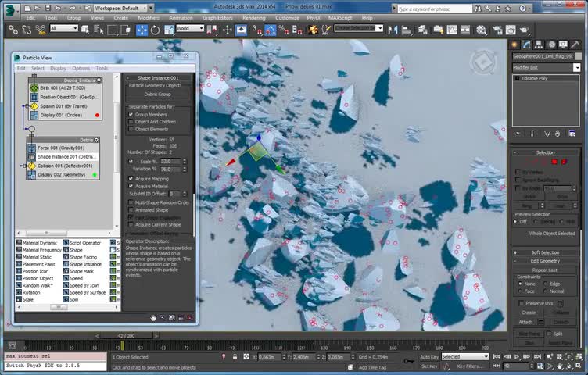Enable Multi-Shape Random Order checkbox
Image resolution: width=588 pixels, height=375 pixels.
coord(131,202)
